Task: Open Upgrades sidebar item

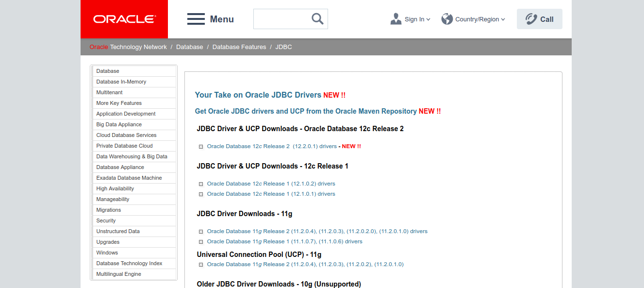Action: [x=134, y=242]
